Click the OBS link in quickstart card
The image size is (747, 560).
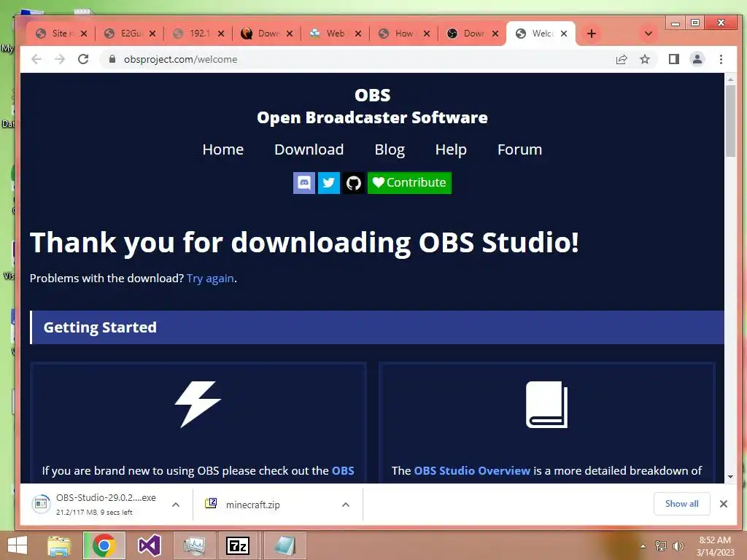[x=343, y=470]
